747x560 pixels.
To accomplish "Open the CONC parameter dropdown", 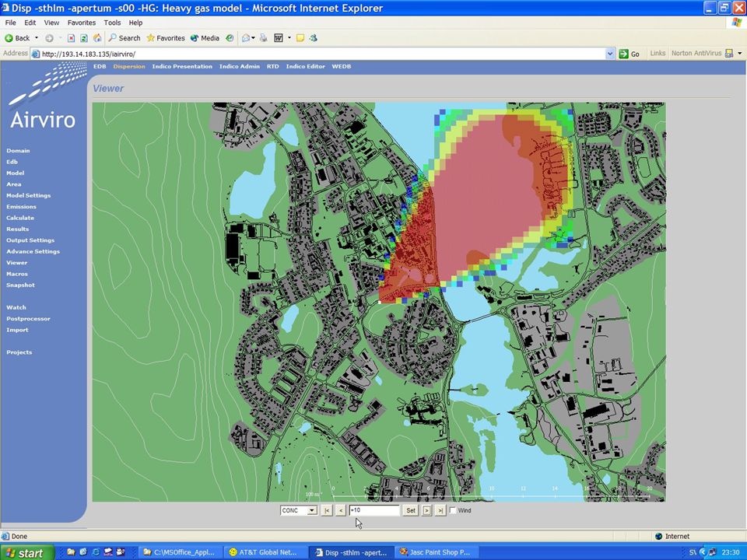I will click(299, 510).
